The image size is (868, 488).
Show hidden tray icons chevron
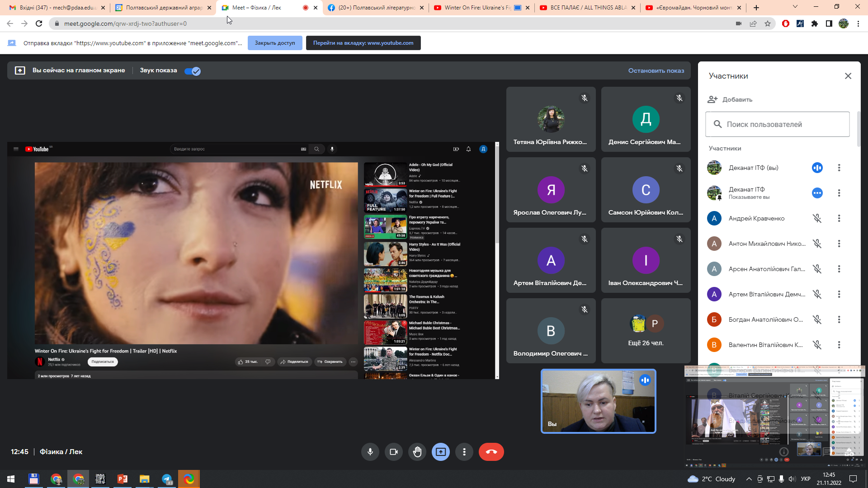(x=749, y=479)
